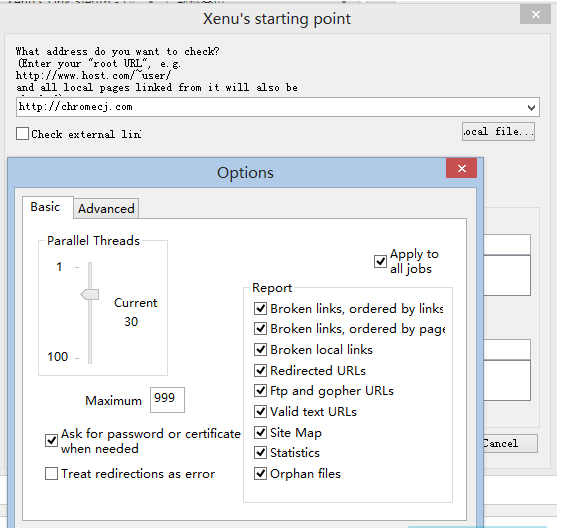Uncheck Broken links, ordered by links
Viewport: 565px width, 528px height.
260,309
